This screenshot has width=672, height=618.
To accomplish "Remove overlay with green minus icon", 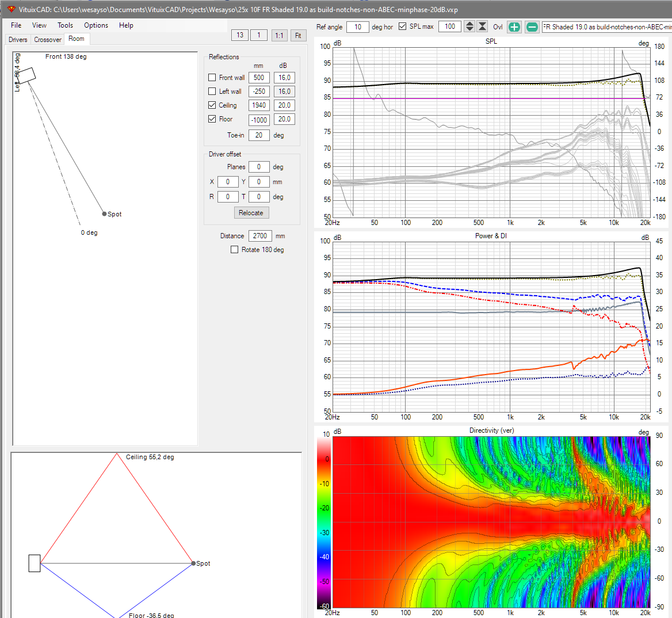I will (532, 27).
